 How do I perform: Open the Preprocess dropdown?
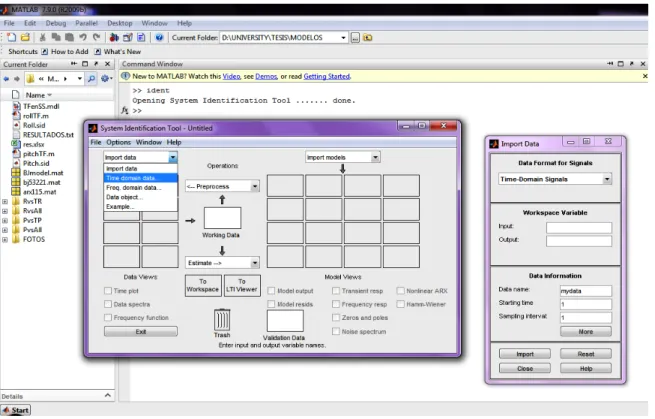coord(222,186)
